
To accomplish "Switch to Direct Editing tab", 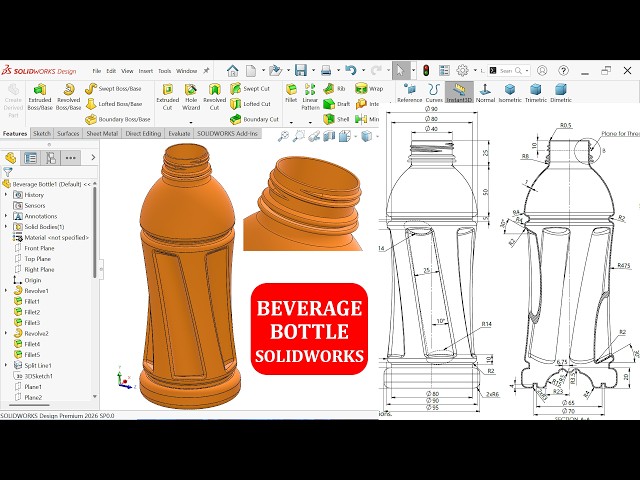I will pyautogui.click(x=143, y=133).
